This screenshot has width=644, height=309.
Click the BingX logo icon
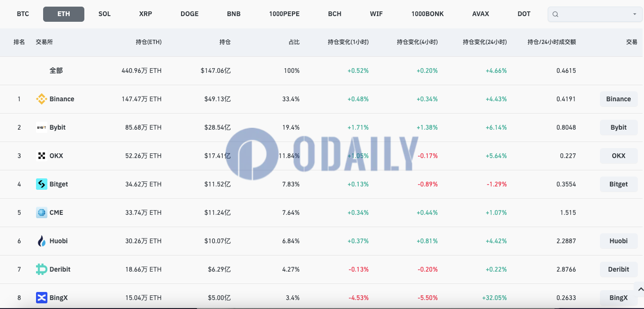[x=42, y=298]
